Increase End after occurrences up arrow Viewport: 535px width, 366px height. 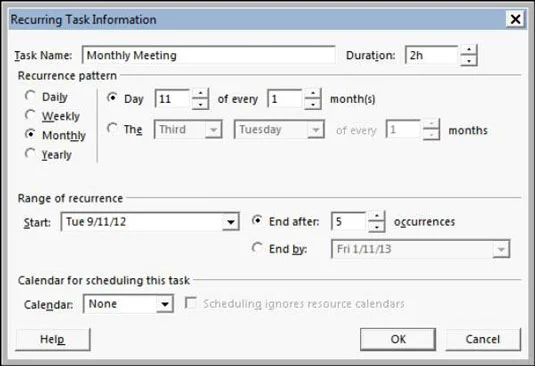[x=377, y=216]
